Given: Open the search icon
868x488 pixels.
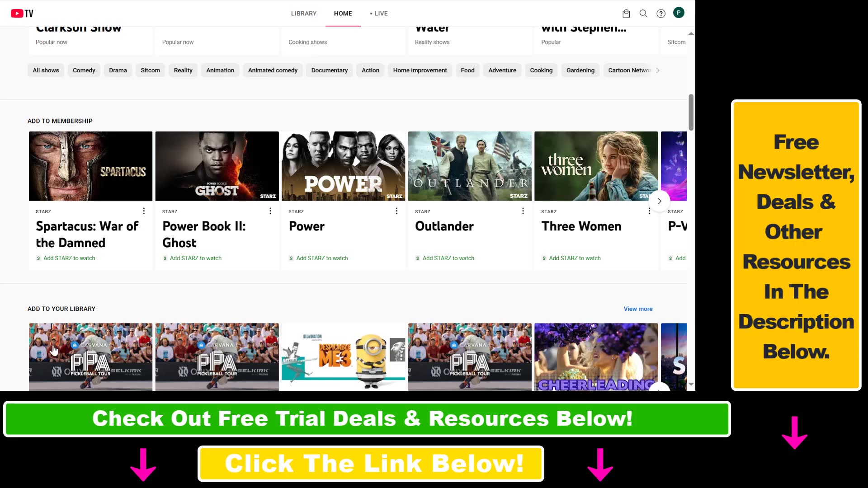Looking at the screenshot, I should click(x=643, y=14).
